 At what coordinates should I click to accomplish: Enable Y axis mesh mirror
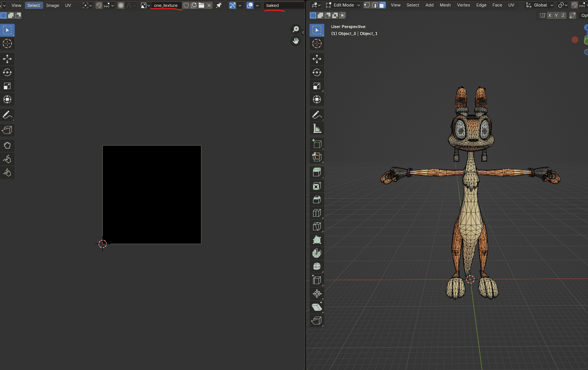point(556,15)
